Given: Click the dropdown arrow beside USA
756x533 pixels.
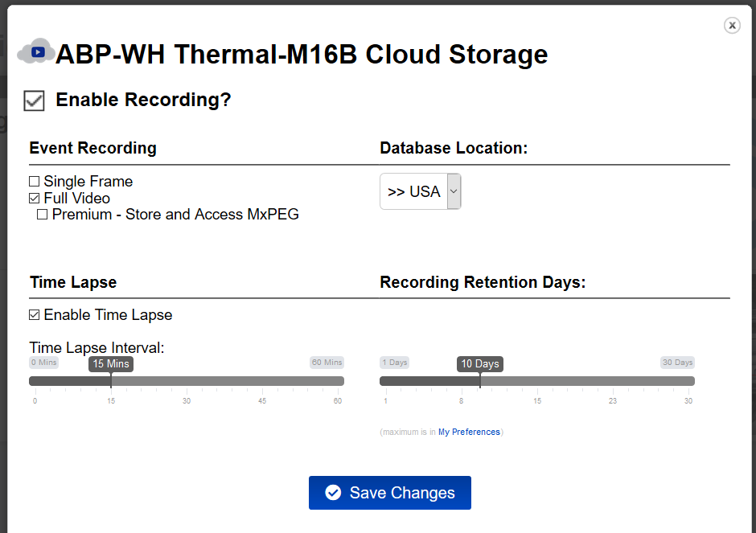Looking at the screenshot, I should click(454, 191).
